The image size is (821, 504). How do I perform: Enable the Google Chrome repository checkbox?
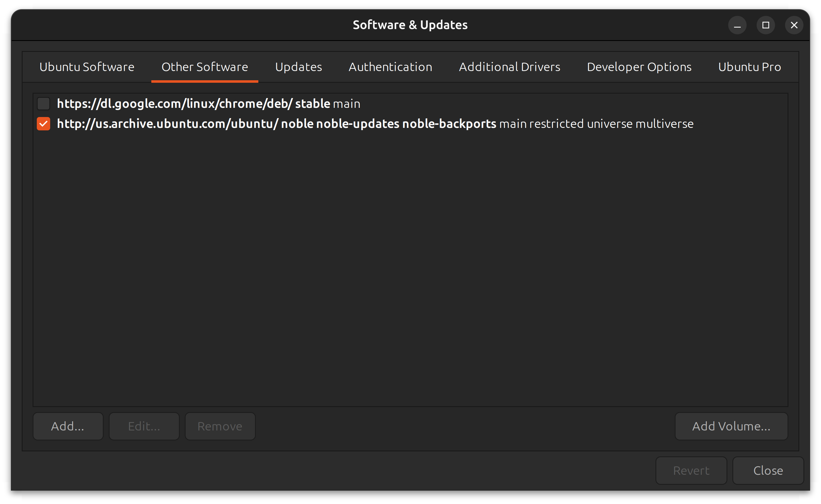click(43, 104)
